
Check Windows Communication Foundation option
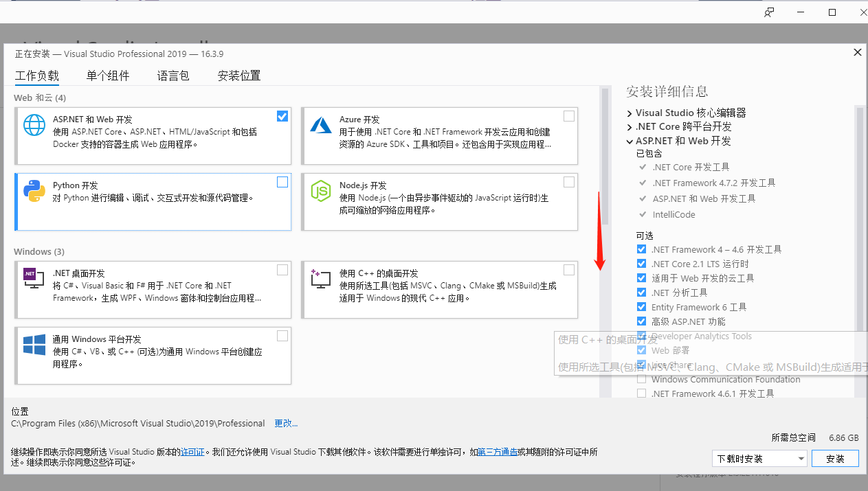(x=641, y=379)
